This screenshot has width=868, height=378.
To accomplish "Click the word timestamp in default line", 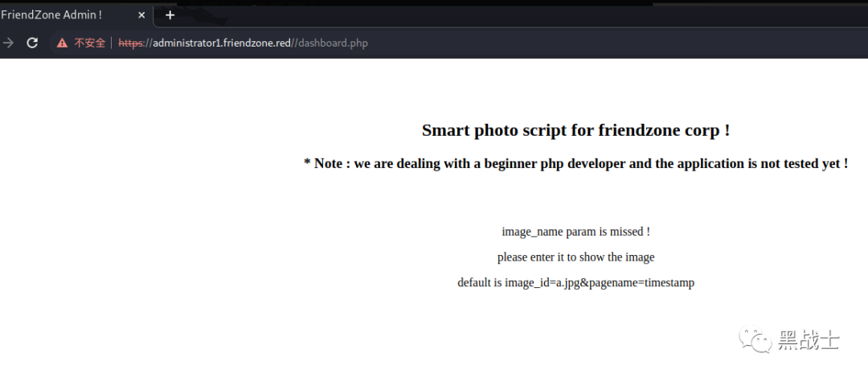I will 669,283.
